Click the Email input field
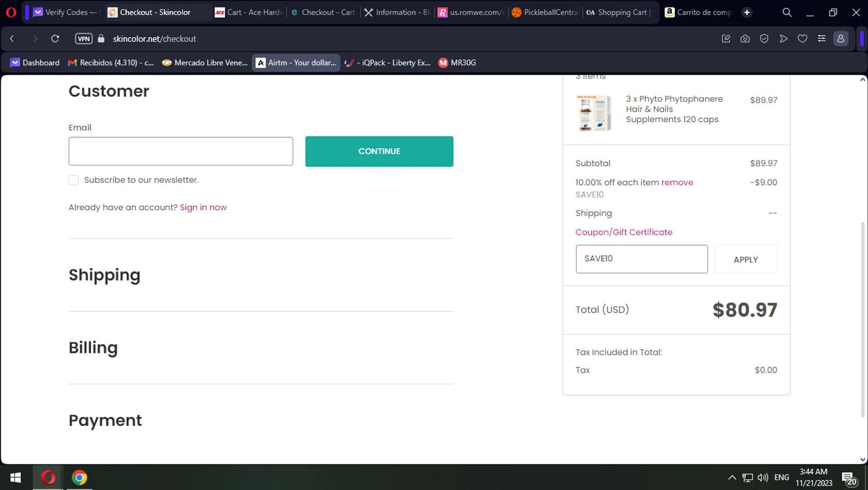Viewport: 868px width, 490px height. 181,151
